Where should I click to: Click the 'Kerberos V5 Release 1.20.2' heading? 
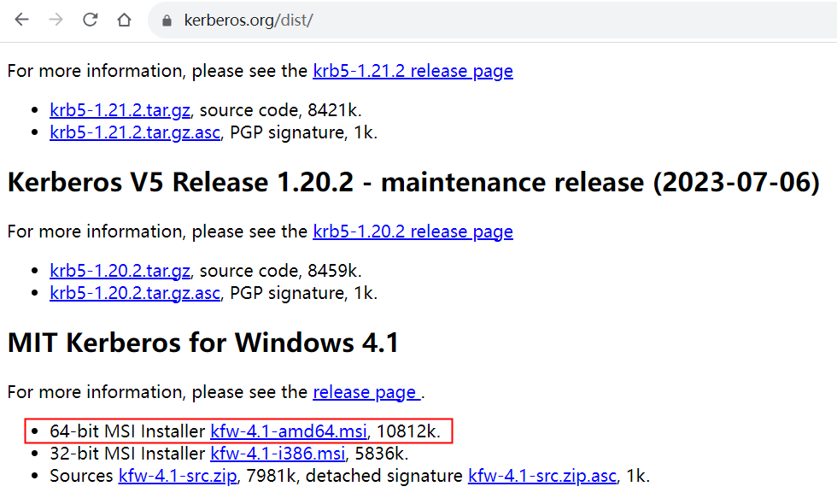click(413, 183)
